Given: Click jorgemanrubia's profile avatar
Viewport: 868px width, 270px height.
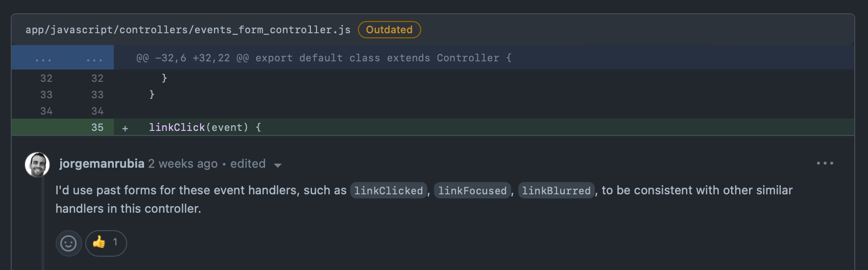Looking at the screenshot, I should 37,165.
